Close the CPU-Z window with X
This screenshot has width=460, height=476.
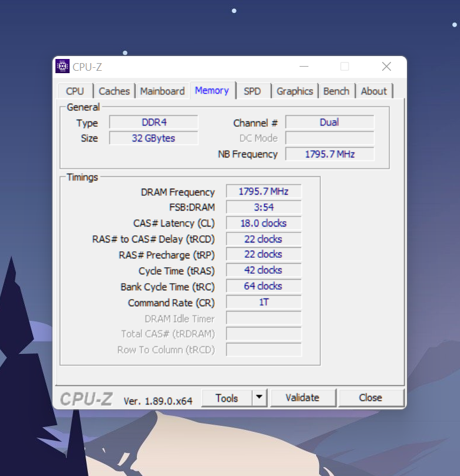coord(386,67)
